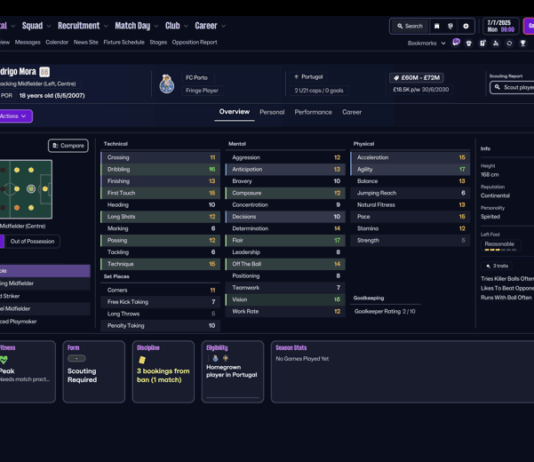The image size is (534, 462).
Task: Click the eligibility badge icons under Eligibility
Action: tap(220, 358)
